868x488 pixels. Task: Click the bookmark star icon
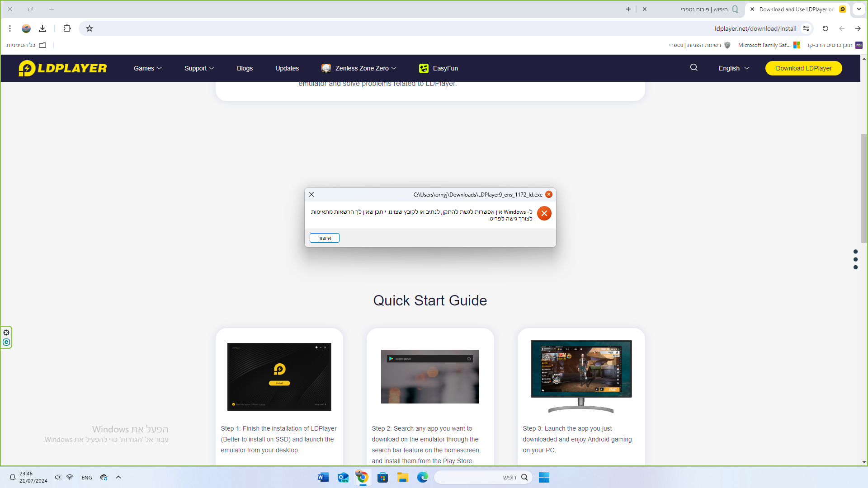(x=90, y=28)
